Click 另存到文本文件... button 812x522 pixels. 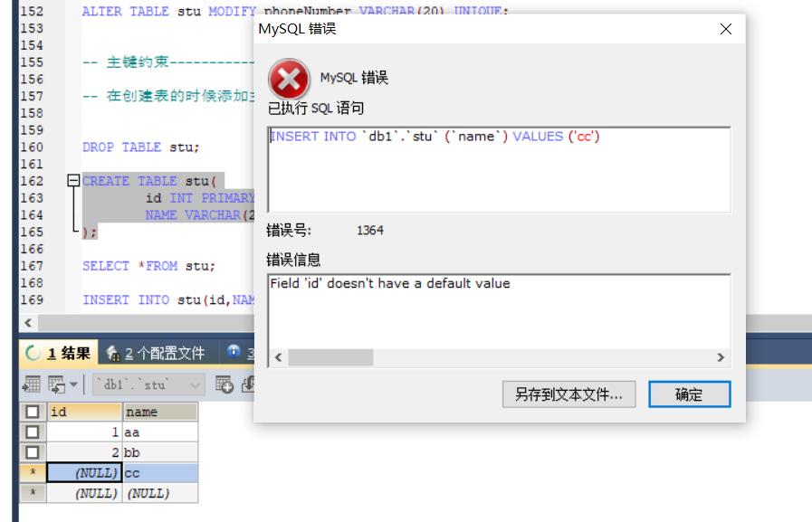568,394
